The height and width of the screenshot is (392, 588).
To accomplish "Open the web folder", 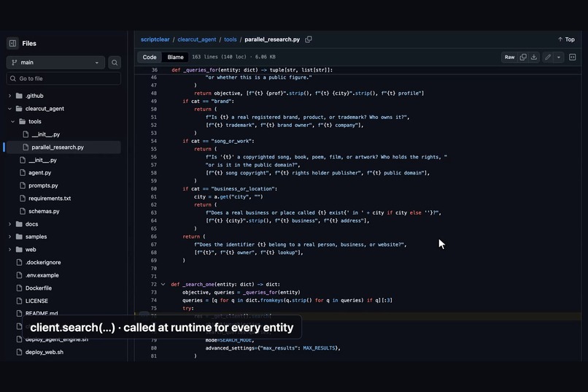I will coord(31,250).
